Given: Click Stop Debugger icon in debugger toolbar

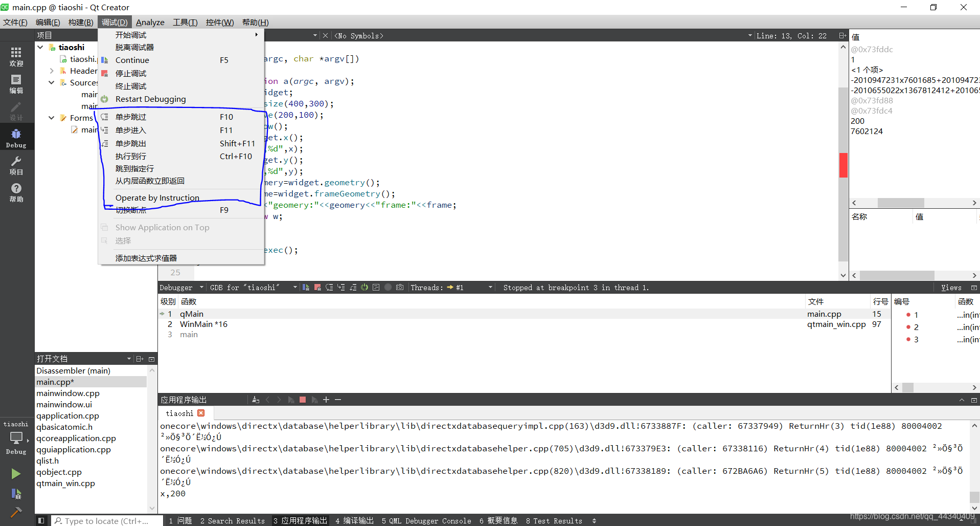Looking at the screenshot, I should pyautogui.click(x=317, y=288).
